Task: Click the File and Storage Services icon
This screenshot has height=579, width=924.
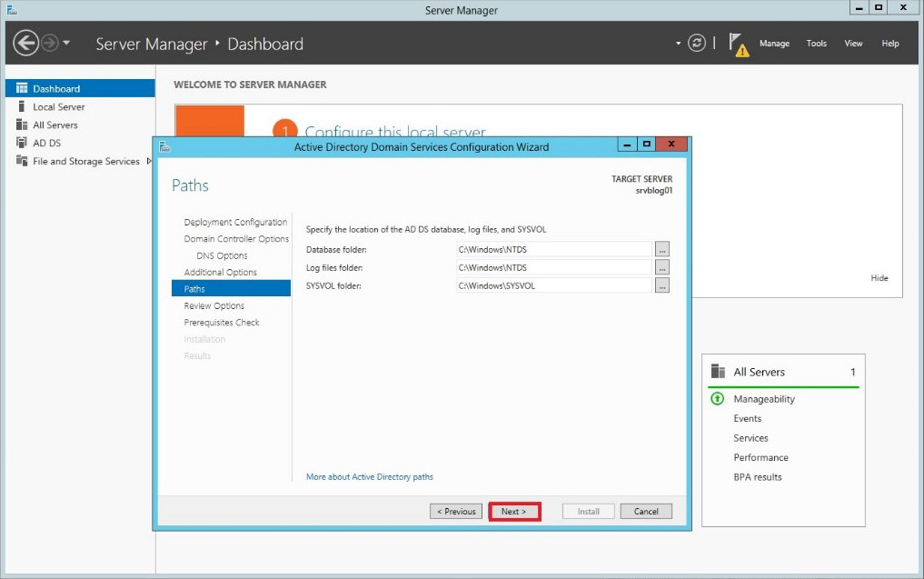Action: click(22, 160)
